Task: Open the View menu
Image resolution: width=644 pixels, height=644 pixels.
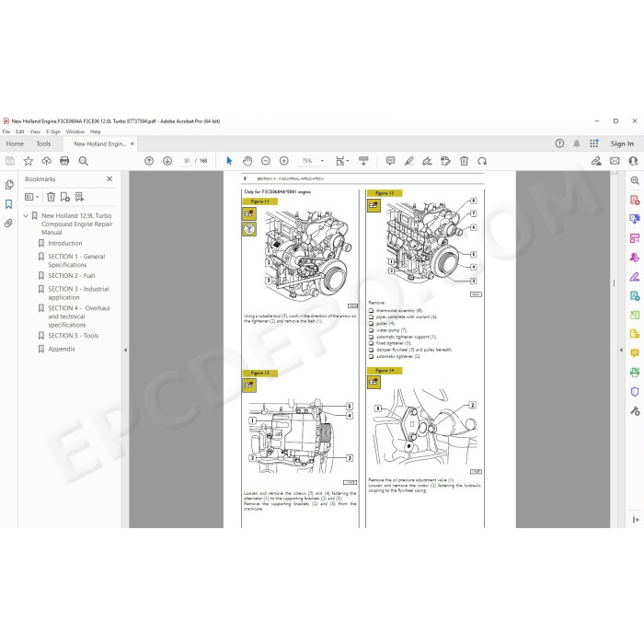Action: click(x=35, y=132)
